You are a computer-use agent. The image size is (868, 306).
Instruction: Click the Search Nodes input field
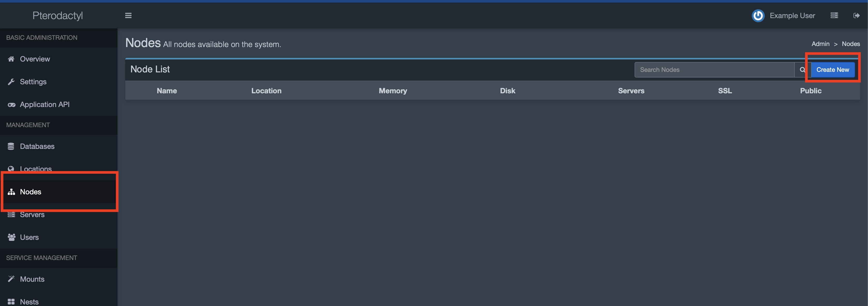pyautogui.click(x=714, y=69)
